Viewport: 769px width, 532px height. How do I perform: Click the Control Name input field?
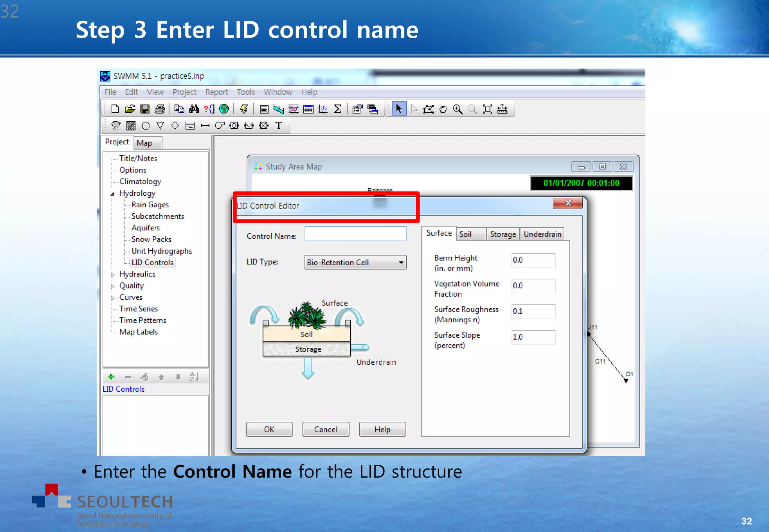[x=355, y=233]
